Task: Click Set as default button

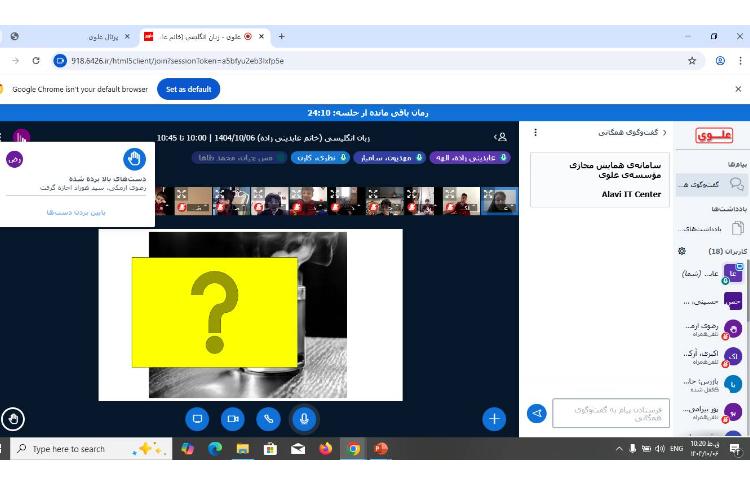Action: 188,89
